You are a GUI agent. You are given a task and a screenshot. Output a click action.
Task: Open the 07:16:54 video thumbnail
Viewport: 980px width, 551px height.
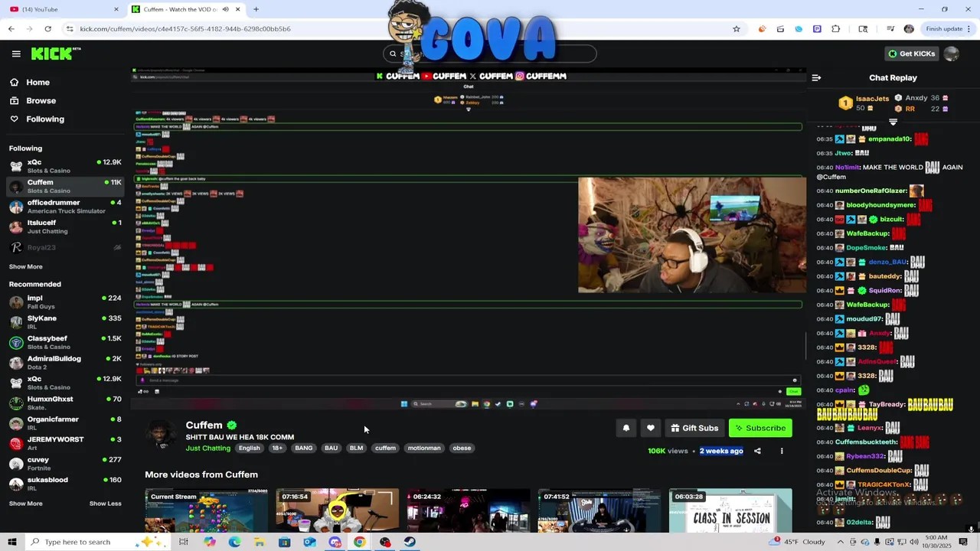tap(337, 510)
